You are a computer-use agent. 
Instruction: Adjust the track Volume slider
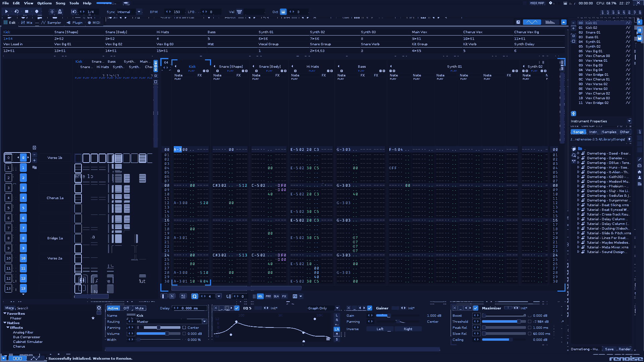[x=158, y=334]
